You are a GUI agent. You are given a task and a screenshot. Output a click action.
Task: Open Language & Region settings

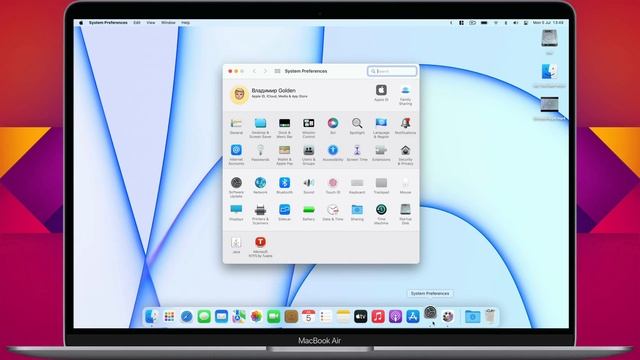(381, 123)
